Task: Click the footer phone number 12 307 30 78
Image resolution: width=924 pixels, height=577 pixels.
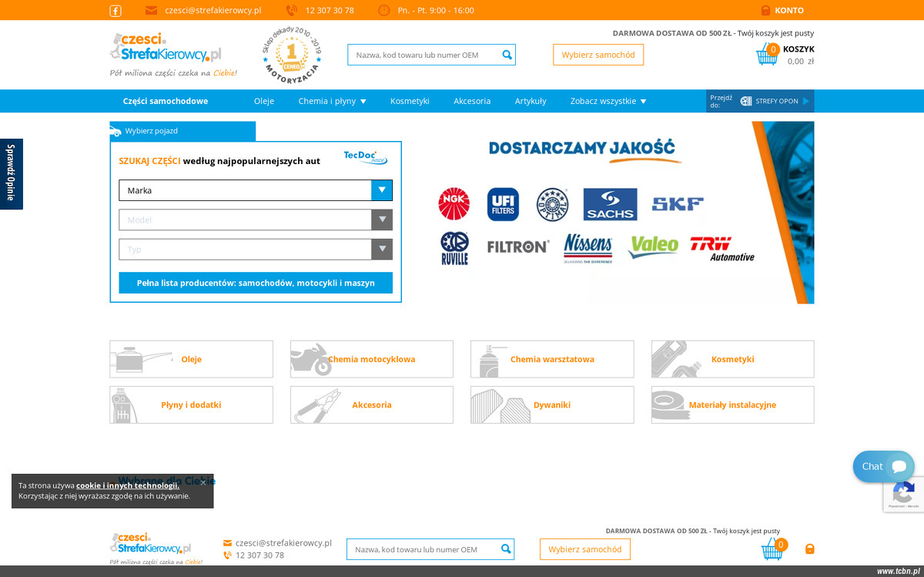Action: [259, 555]
